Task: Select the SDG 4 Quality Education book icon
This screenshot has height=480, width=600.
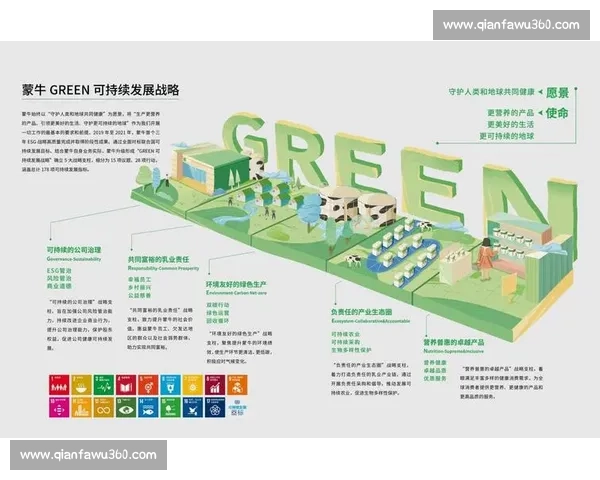Action: [126, 384]
